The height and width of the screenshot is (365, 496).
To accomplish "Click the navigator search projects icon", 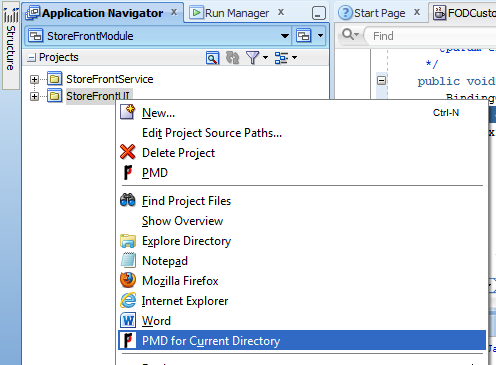I will 212,58.
